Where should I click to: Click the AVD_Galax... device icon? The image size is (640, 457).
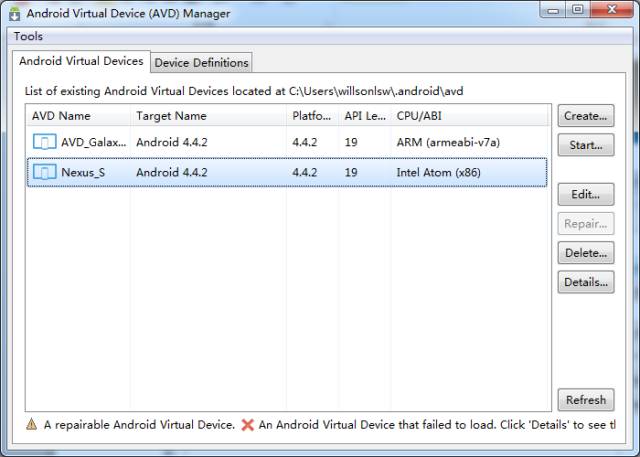[44, 142]
